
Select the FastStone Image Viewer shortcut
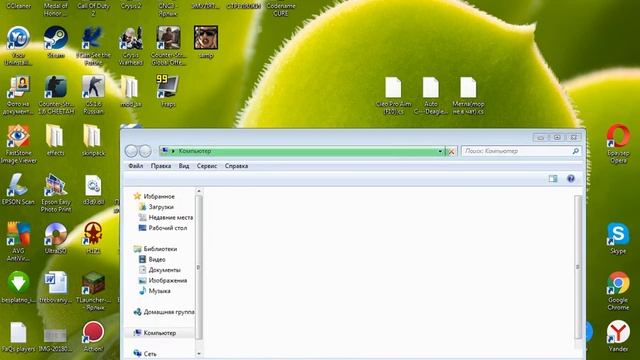click(x=18, y=144)
